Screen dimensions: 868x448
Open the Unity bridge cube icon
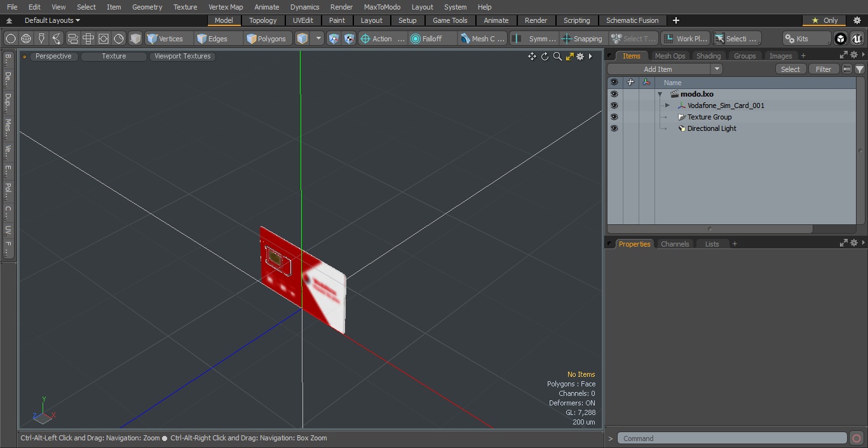(x=841, y=39)
